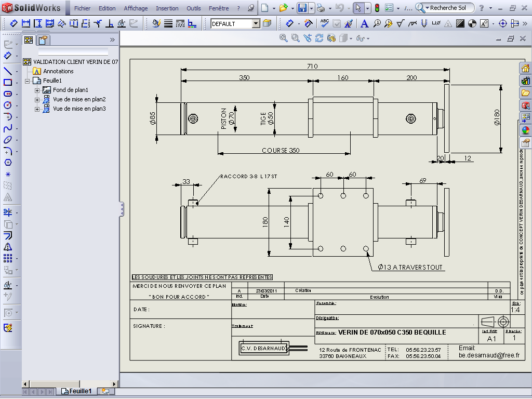Select the Ordinate Dimension tool
The image size is (532, 399).
62,23
